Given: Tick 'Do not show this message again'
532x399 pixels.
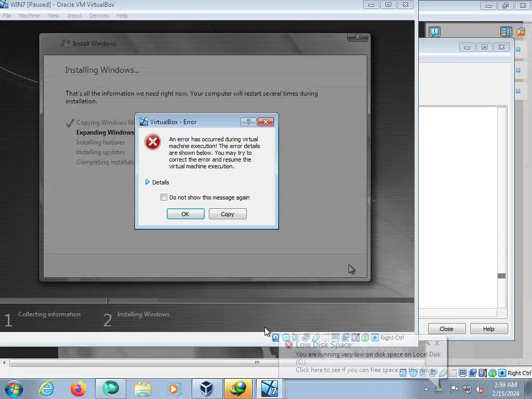Looking at the screenshot, I should 164,197.
